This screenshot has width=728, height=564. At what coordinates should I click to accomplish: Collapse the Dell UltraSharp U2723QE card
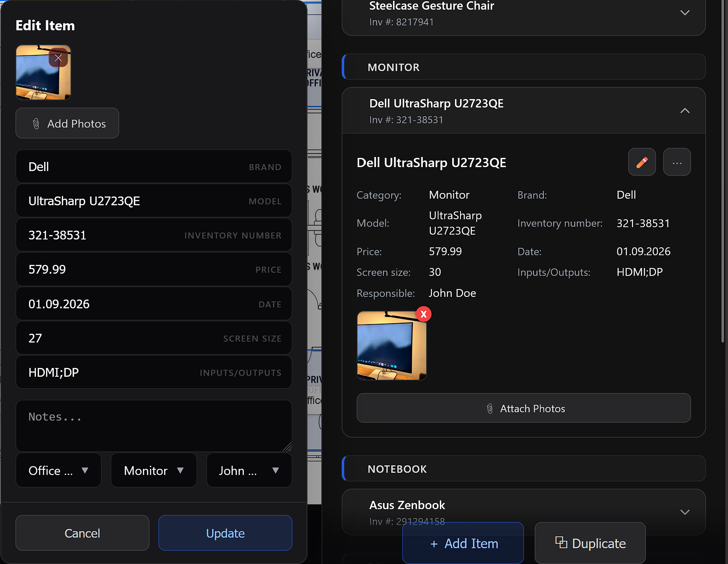[x=685, y=111]
